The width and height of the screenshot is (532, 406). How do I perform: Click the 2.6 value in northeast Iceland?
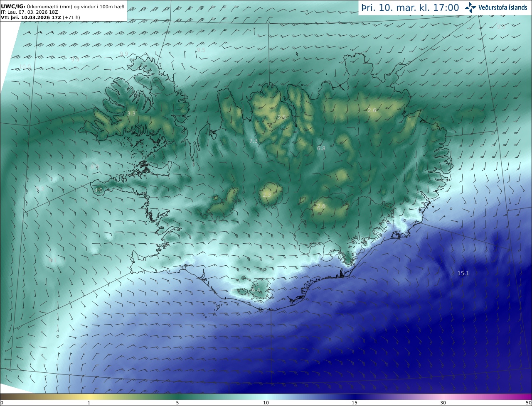point(372,110)
